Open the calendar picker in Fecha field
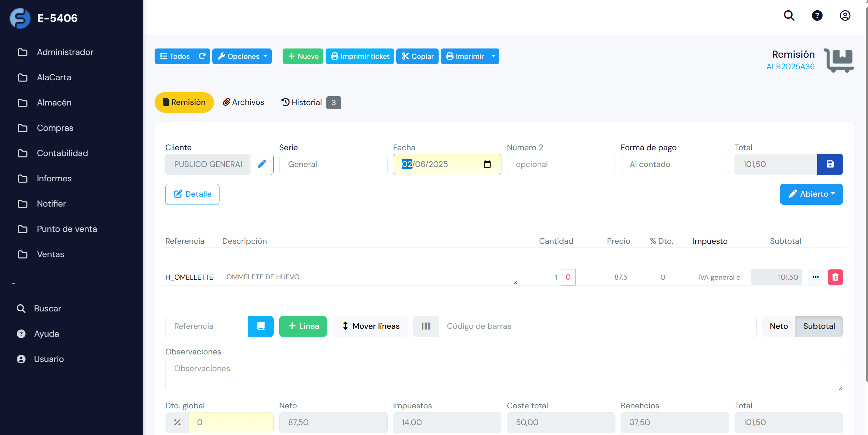868x435 pixels. pyautogui.click(x=487, y=164)
